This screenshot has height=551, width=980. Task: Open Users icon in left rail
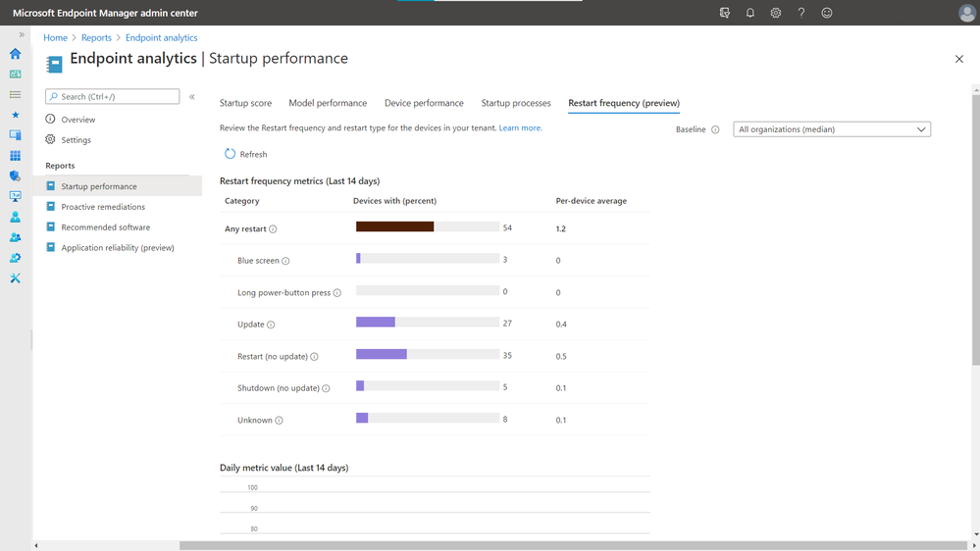coord(15,217)
